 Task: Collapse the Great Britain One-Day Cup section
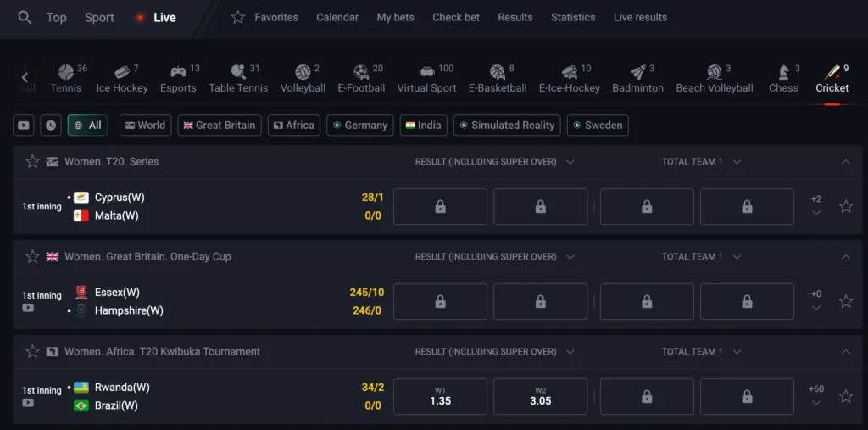(845, 257)
